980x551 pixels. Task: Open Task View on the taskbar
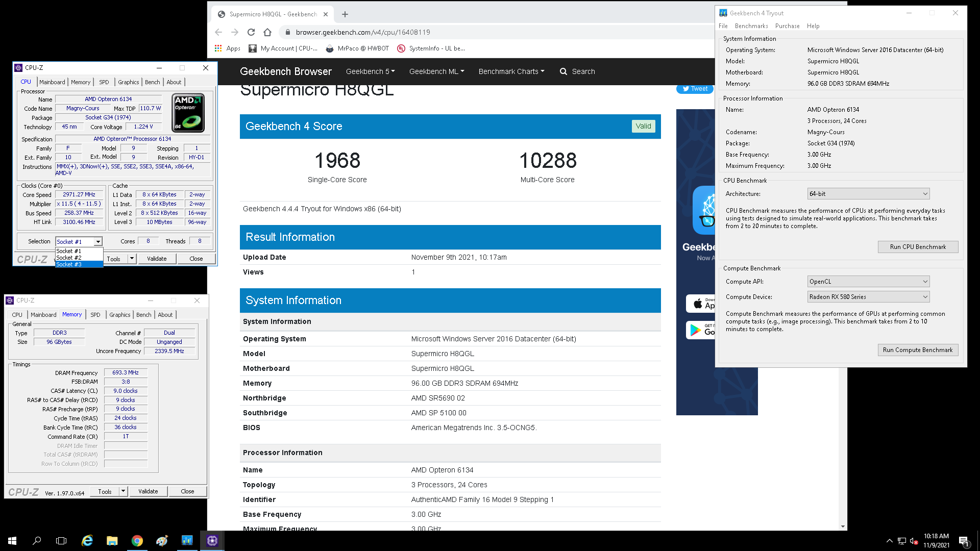pos(61,541)
